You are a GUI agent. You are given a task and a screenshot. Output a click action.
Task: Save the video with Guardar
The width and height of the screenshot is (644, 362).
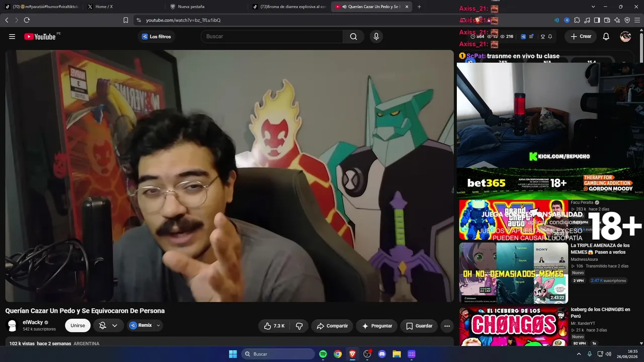pyautogui.click(x=419, y=326)
